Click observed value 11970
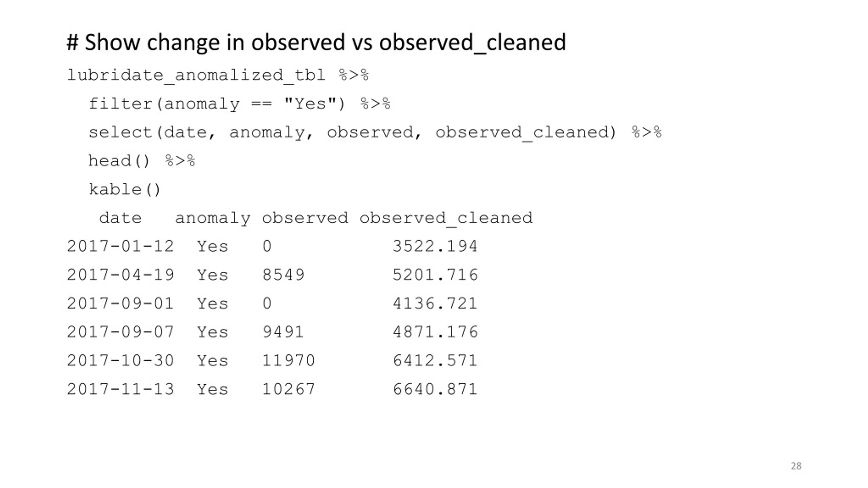The width and height of the screenshot is (868, 488). pyautogui.click(x=289, y=361)
